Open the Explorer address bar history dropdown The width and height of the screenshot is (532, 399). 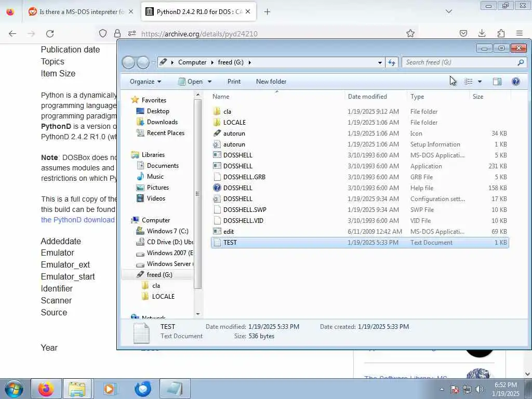[x=380, y=62]
